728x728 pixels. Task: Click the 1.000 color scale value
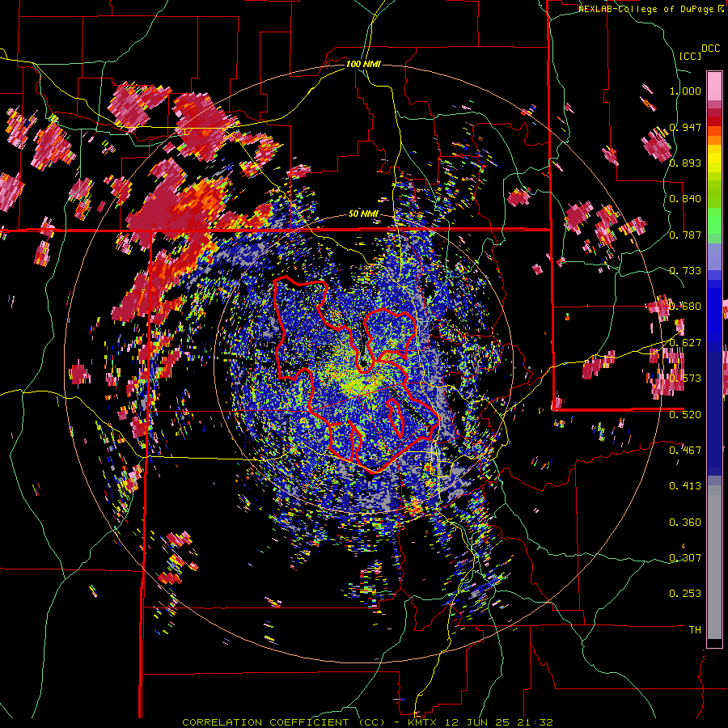(x=685, y=91)
